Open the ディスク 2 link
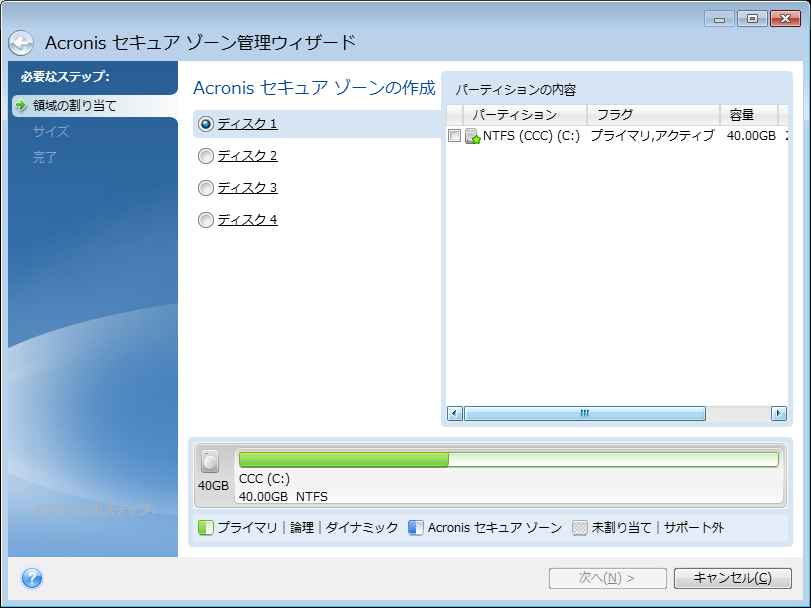This screenshot has height=608, width=811. (x=247, y=156)
